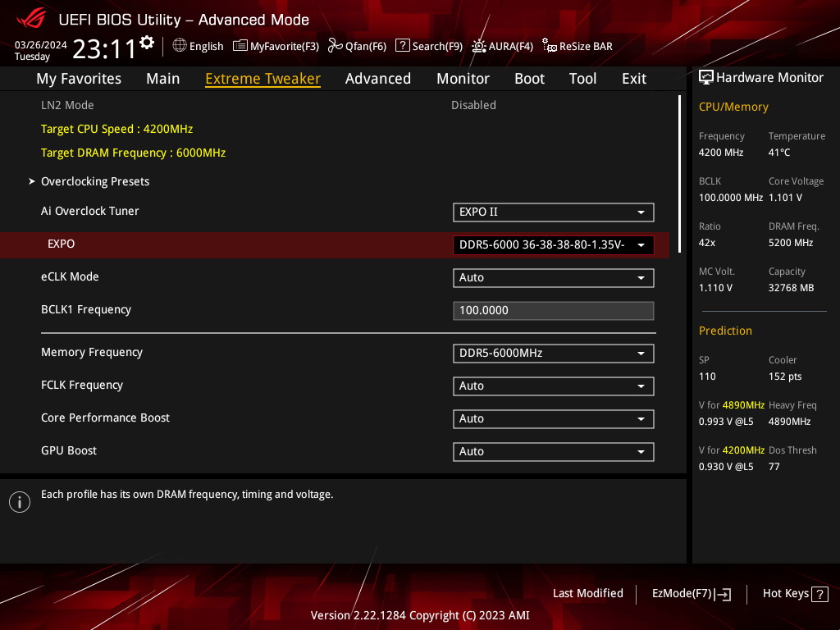Click Hot Keys label
The width and height of the screenshot is (840, 630).
pos(785,593)
